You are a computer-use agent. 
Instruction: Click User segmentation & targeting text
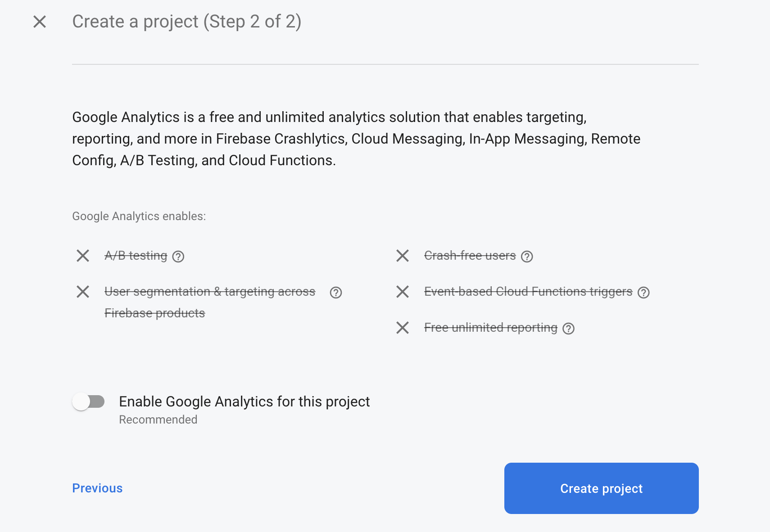[210, 302]
